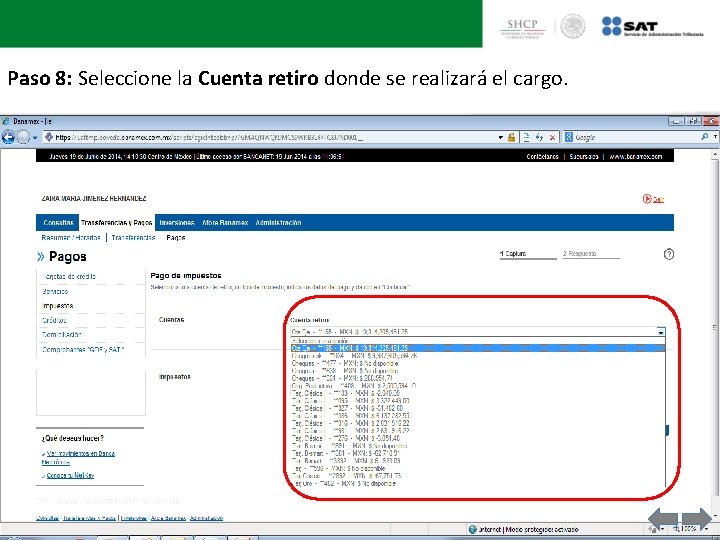Click the padlock security icon in address bar
This screenshot has height=540, width=720.
tap(512, 137)
